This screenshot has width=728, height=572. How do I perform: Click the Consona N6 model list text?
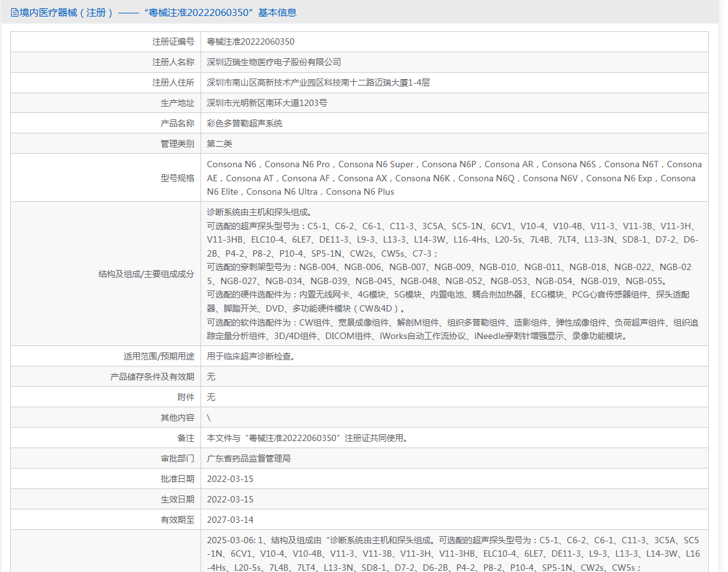(x=455, y=178)
